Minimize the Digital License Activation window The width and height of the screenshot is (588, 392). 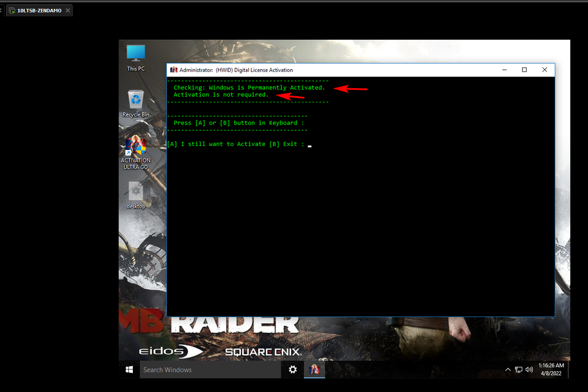(x=504, y=70)
